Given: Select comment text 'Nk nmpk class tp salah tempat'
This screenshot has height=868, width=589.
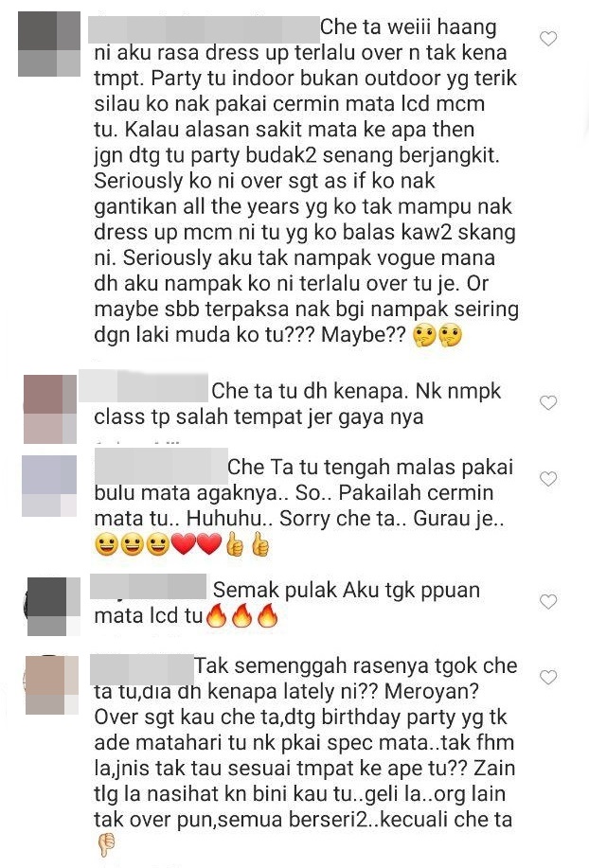Looking at the screenshot, I should tap(259, 404).
